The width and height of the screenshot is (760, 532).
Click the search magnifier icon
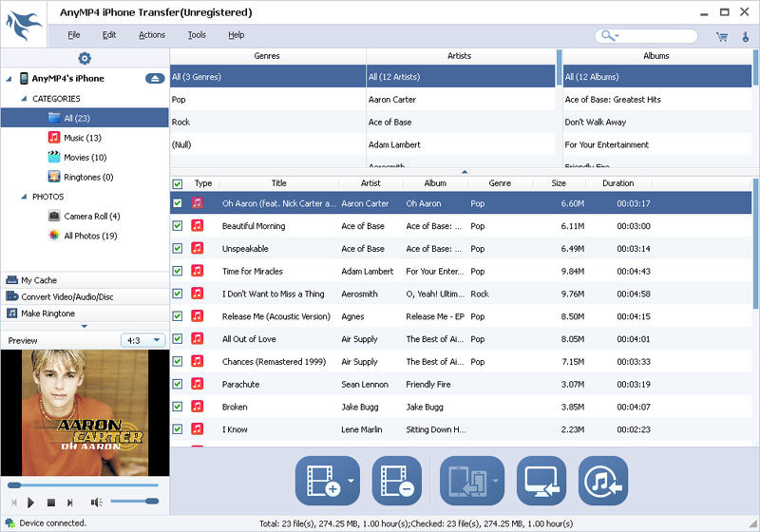click(x=607, y=35)
